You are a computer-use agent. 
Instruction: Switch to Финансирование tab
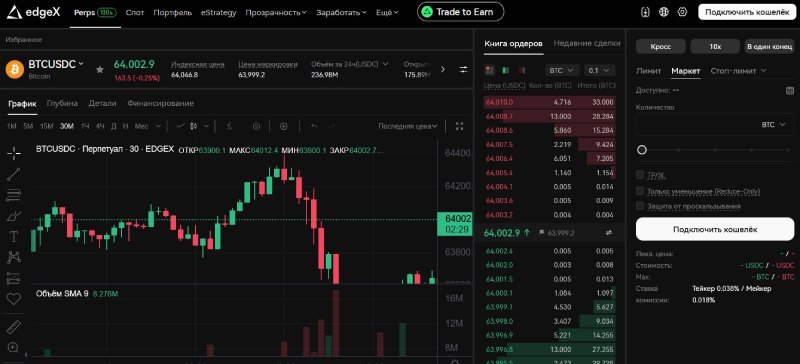[161, 103]
